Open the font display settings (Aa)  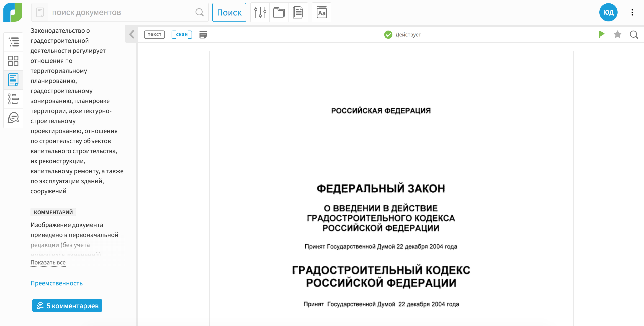tap(321, 12)
